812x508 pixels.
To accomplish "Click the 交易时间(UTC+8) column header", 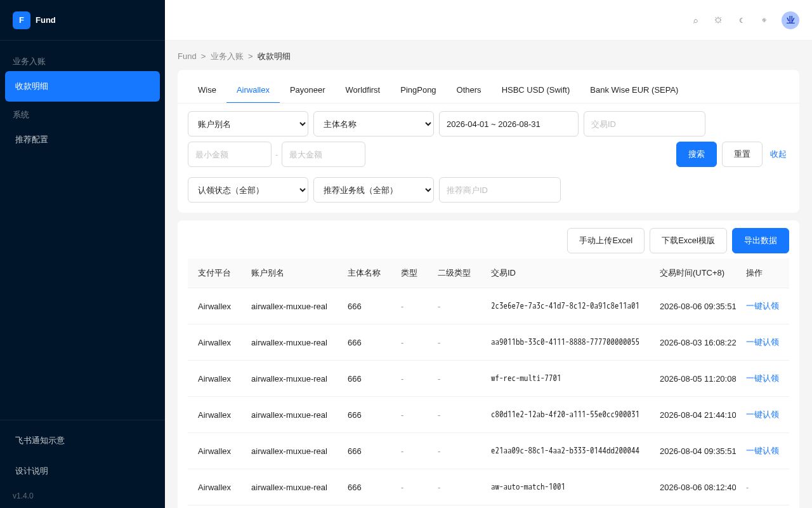I will tap(692, 273).
